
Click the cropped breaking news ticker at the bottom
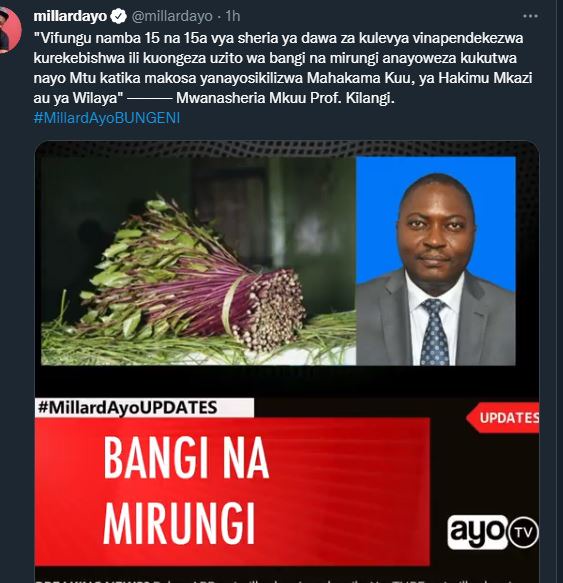[x=287, y=580]
